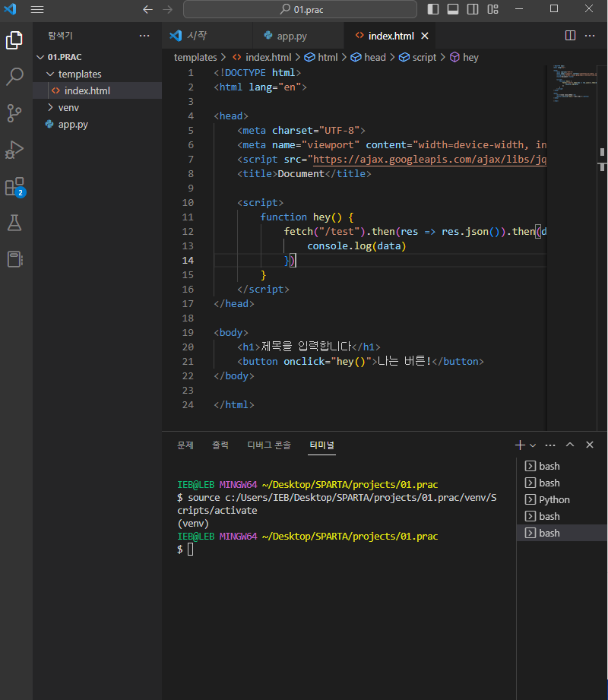Viewport: 608px width, 700px height.
Task: Open the notebook icon in activity bar
Action: coord(14,259)
